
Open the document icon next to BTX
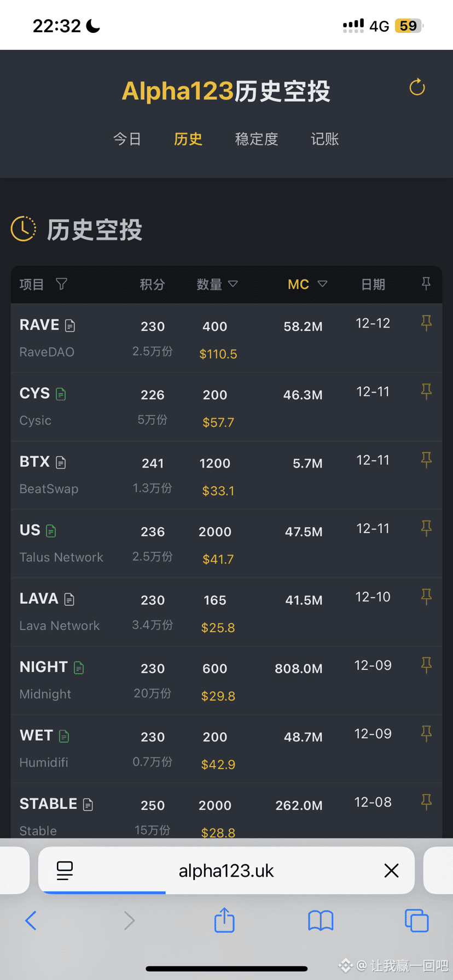click(61, 462)
